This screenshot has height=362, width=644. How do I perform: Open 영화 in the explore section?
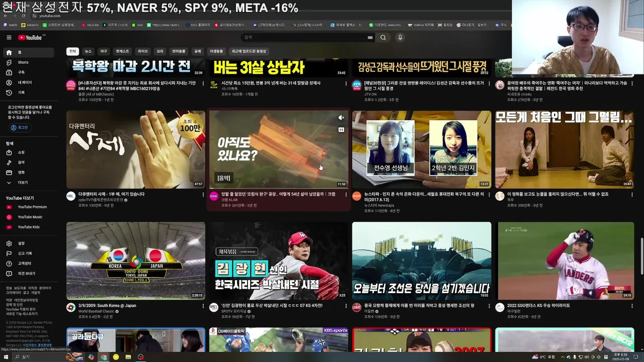[28, 172]
